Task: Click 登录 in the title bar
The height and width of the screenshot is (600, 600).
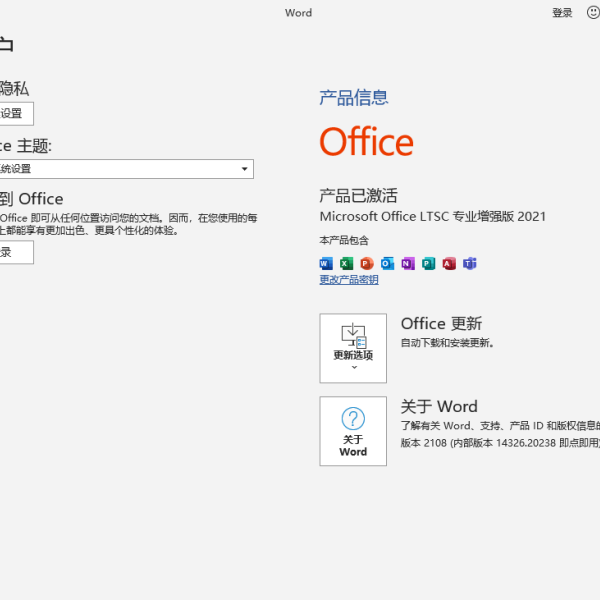Action: (x=562, y=13)
